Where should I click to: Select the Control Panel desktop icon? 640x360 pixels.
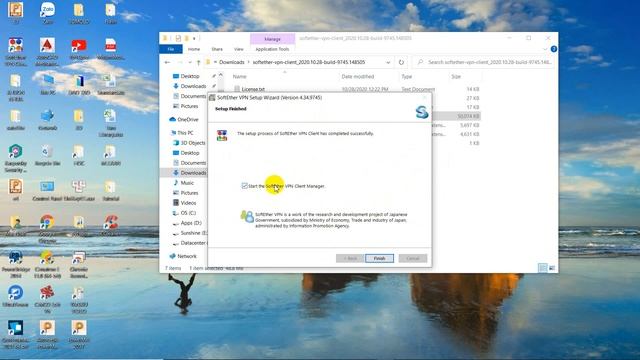[47, 191]
